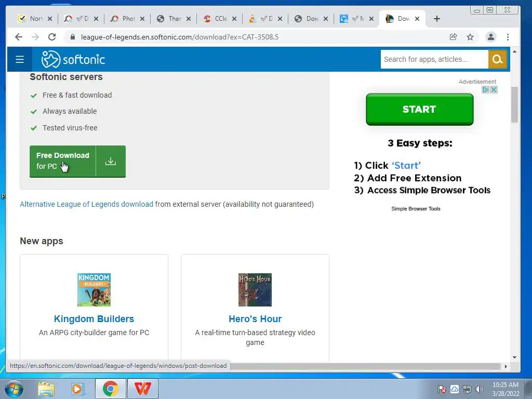Open the Kingdom Builders thumbnail image

(x=94, y=290)
